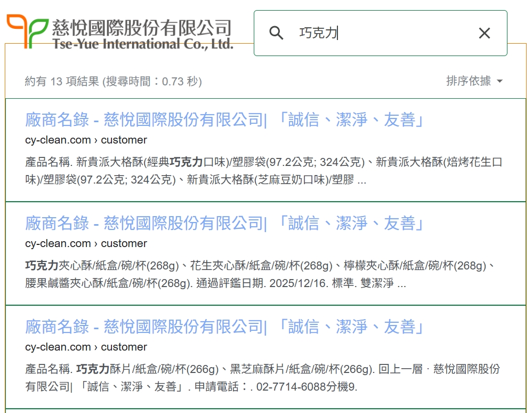Click the Tse-Yue International Co., Ltd. English name
The image size is (532, 413).
[x=142, y=44]
